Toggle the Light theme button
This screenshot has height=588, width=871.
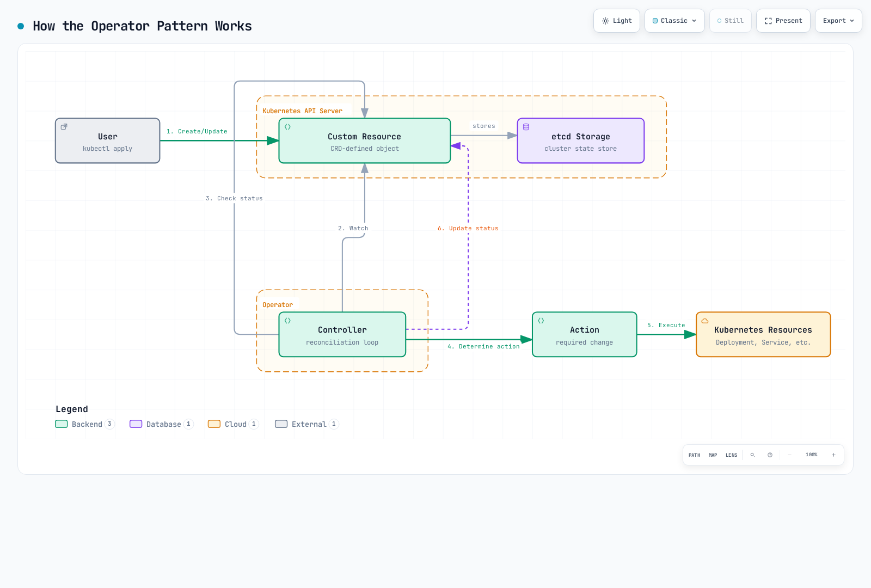pos(617,21)
